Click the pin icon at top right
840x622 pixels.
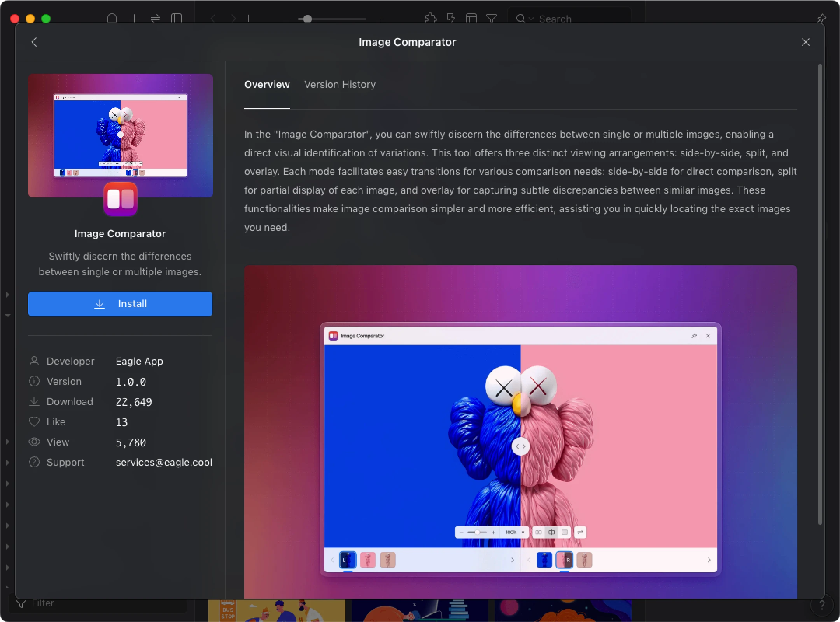[x=821, y=18]
